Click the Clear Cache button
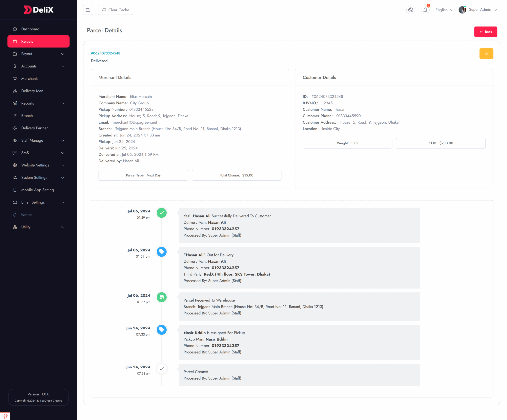 (115, 10)
